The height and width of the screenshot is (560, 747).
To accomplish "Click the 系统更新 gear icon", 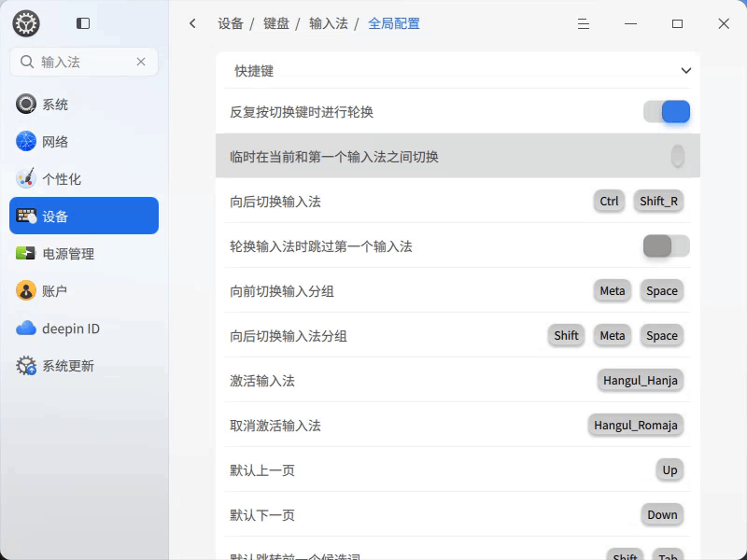I will (26, 365).
